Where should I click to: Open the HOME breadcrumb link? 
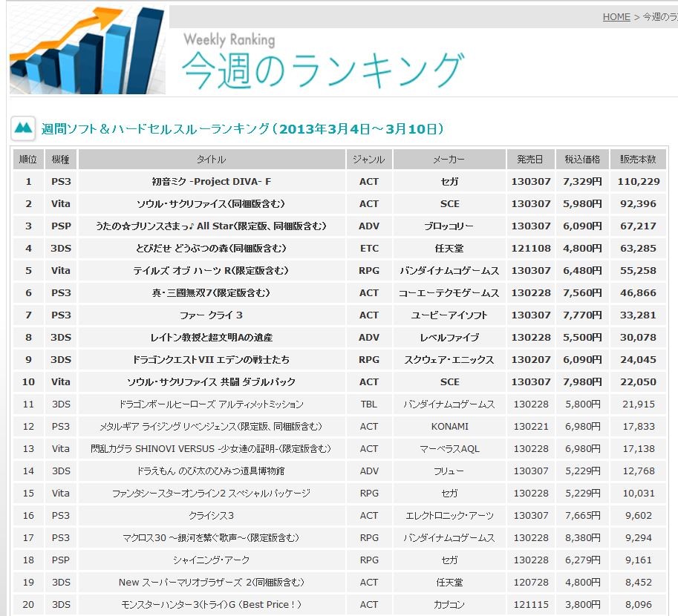616,17
